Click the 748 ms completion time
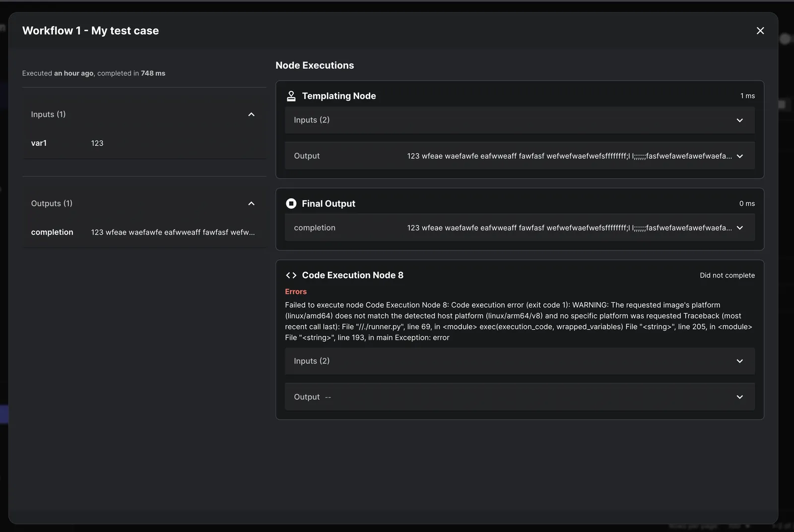This screenshot has width=794, height=532. coord(153,73)
